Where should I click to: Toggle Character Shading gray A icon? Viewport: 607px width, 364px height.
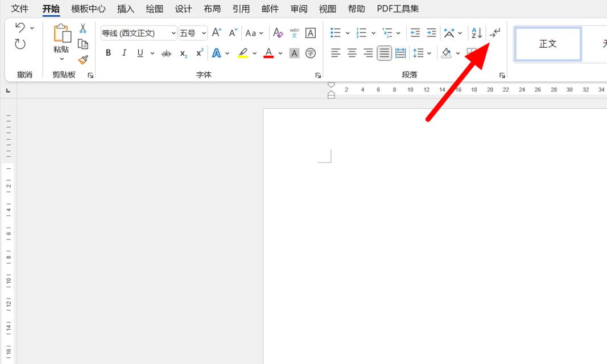[x=294, y=53]
